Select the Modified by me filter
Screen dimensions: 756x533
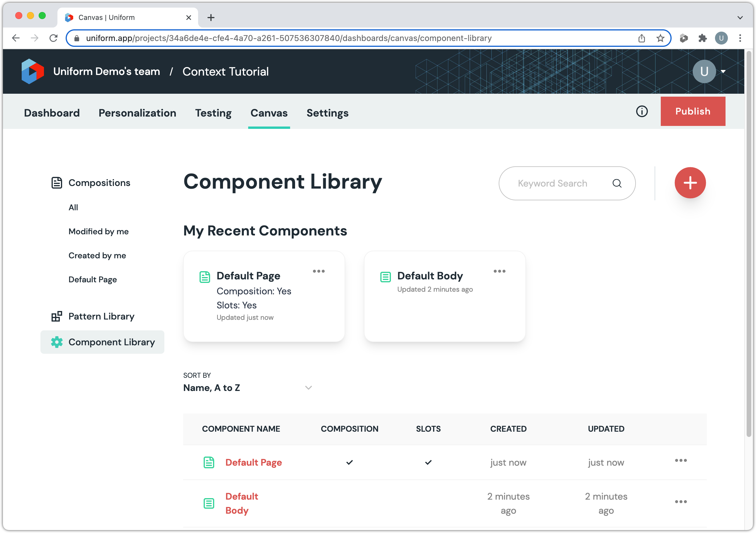click(x=98, y=231)
